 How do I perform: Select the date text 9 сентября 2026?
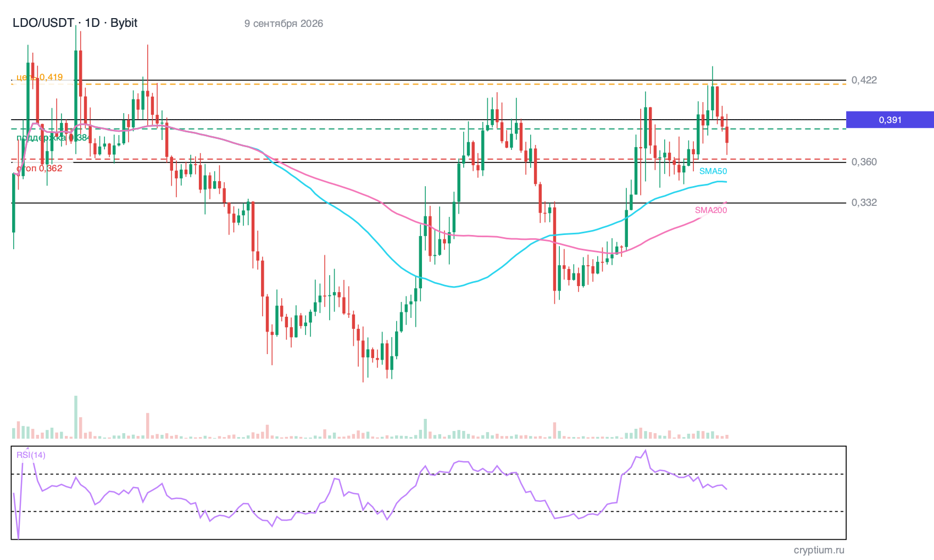(x=283, y=24)
